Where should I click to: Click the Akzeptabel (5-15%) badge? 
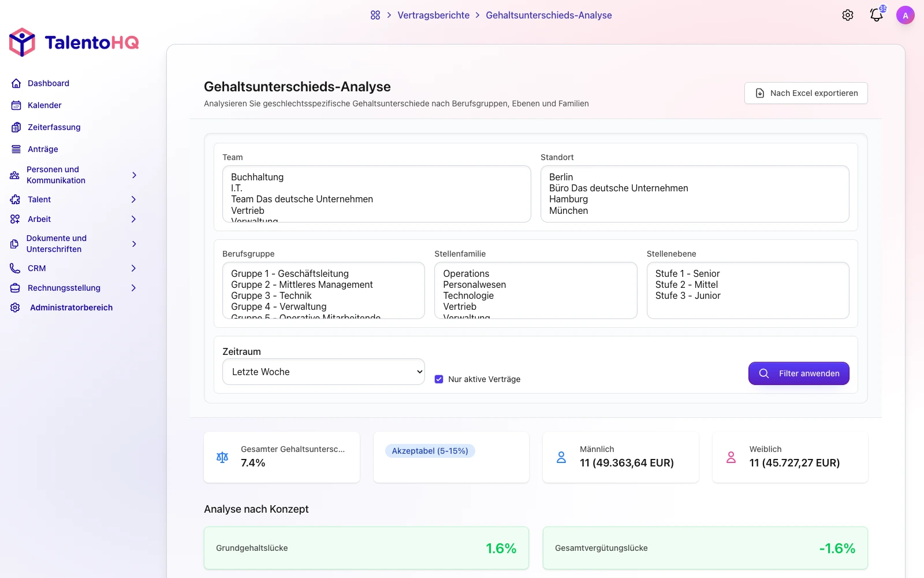[430, 451]
